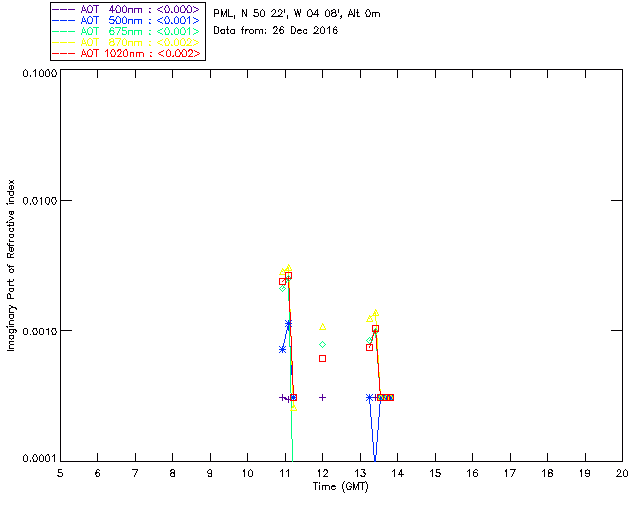Click the lowest yellow triangle just past time 11
This screenshot has height=512, width=640.
[293, 407]
